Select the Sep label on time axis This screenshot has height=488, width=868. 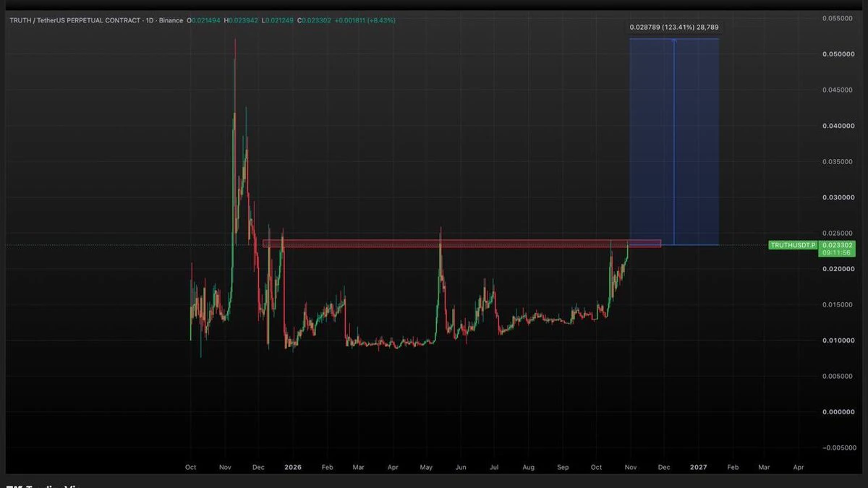point(563,468)
